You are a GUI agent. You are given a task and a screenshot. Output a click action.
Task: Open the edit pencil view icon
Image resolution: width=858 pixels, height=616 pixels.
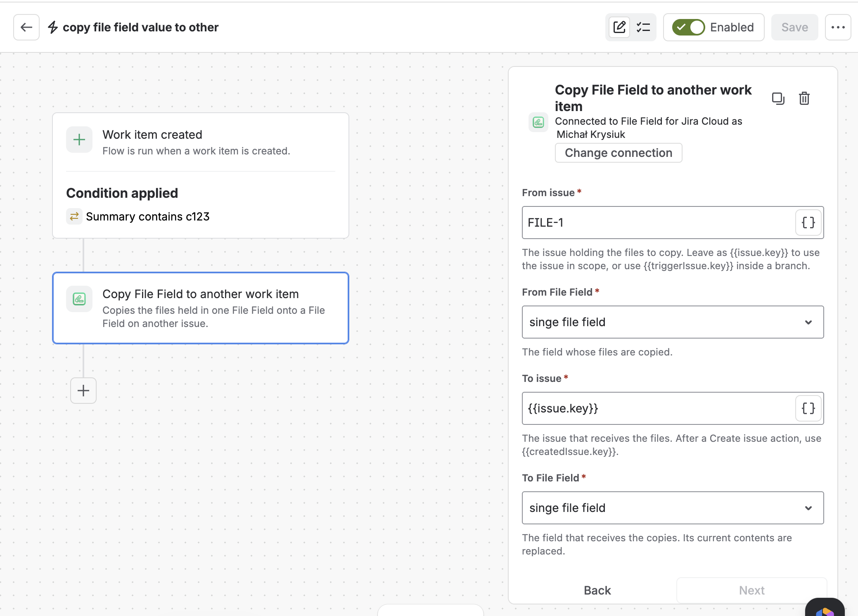(619, 27)
